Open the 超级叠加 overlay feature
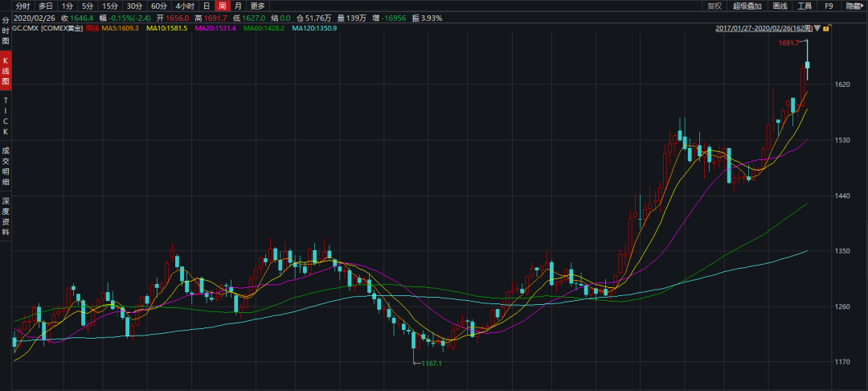This screenshot has height=391, width=868. [747, 6]
